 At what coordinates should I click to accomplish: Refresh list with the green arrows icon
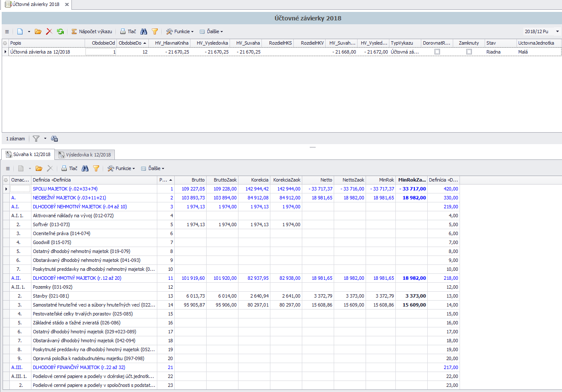60,31
